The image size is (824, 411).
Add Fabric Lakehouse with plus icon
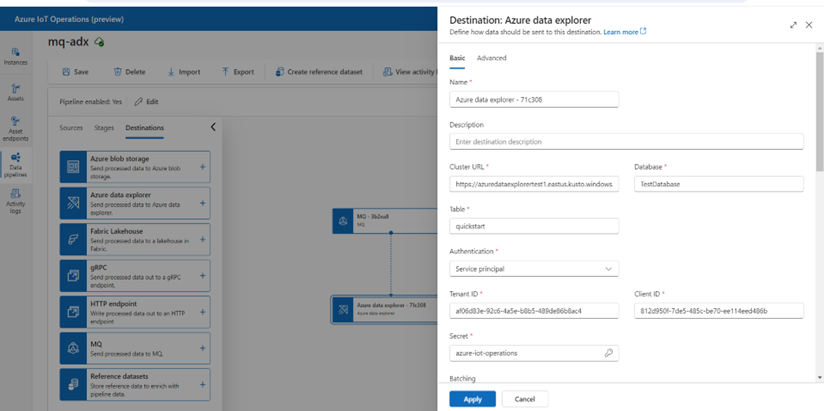pos(202,240)
